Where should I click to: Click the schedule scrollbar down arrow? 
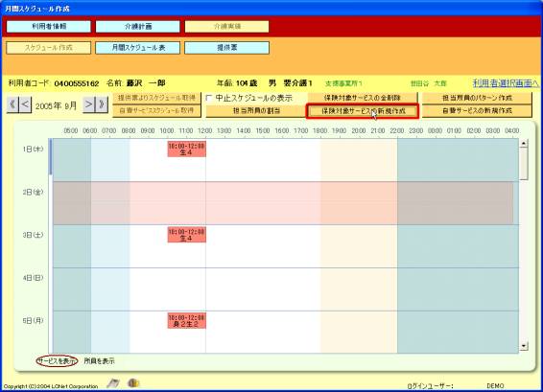point(524,346)
